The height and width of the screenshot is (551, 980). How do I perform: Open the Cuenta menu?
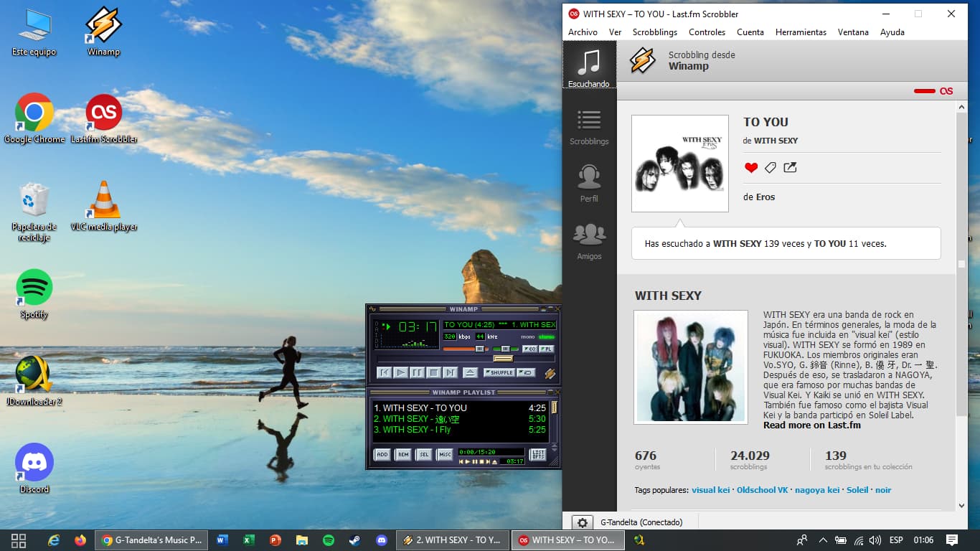pyautogui.click(x=750, y=32)
